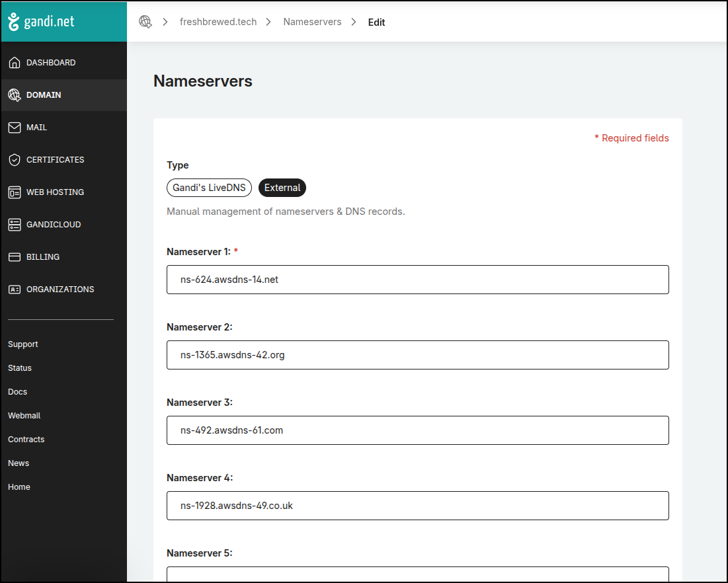Viewport: 728px width, 583px height.
Task: Open Status link in sidebar
Action: 19,368
